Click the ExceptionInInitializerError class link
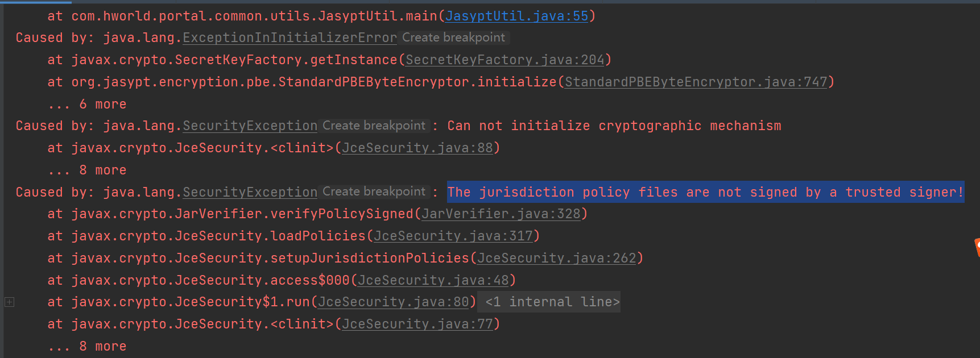This screenshot has width=980, height=358. pyautogui.click(x=290, y=38)
